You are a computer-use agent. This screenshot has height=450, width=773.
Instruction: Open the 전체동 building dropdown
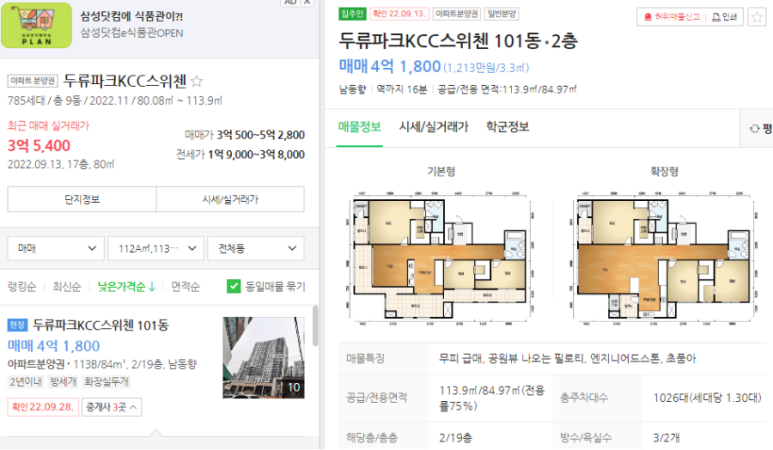256,248
